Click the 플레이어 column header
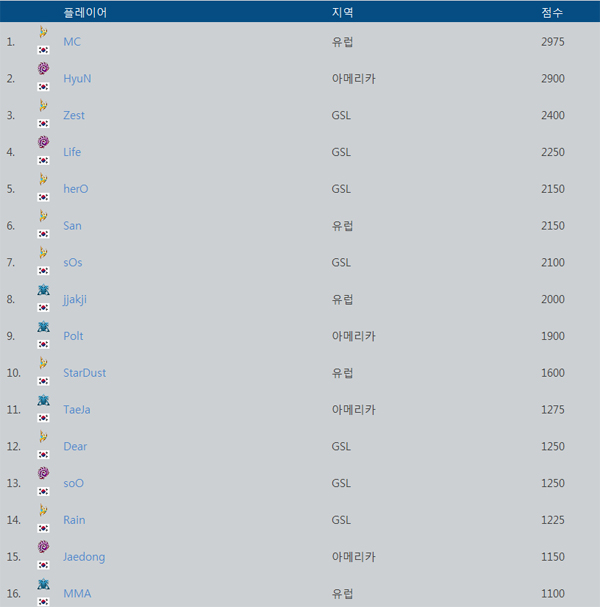The height and width of the screenshot is (607, 600). tap(85, 12)
